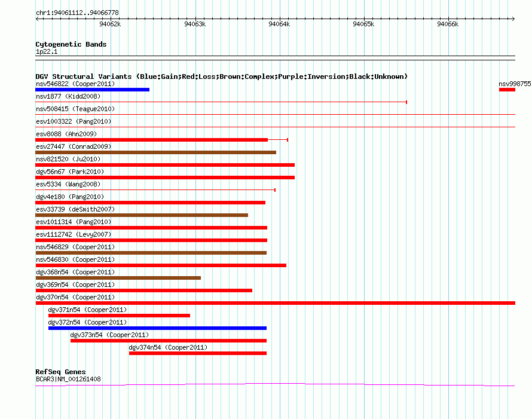Select the red dgv369n54 loss bar

144,290
